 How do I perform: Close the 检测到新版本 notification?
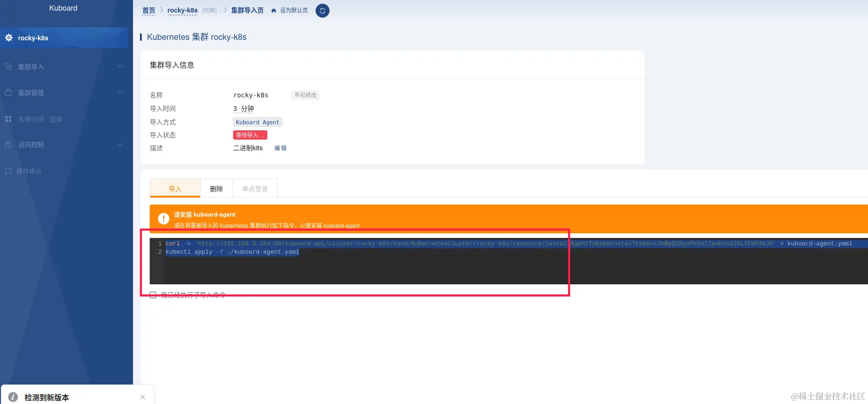click(143, 397)
